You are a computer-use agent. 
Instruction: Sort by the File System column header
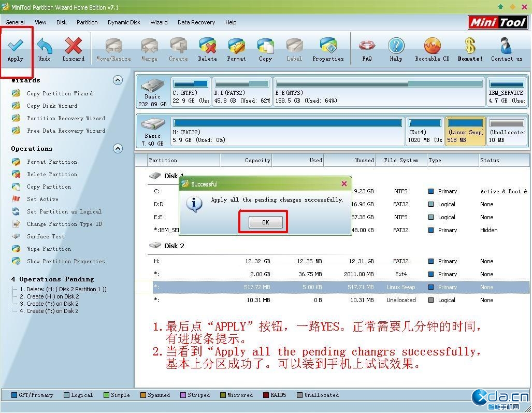click(x=401, y=160)
